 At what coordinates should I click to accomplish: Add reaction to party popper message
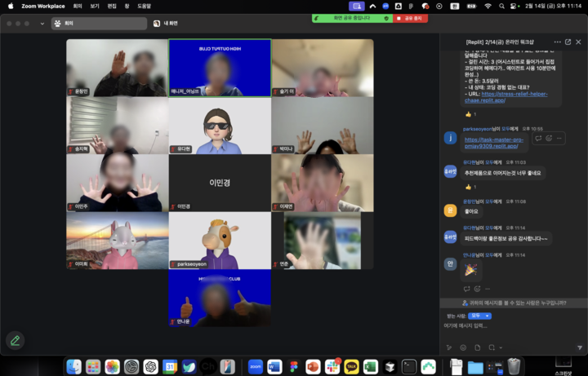coord(477,289)
